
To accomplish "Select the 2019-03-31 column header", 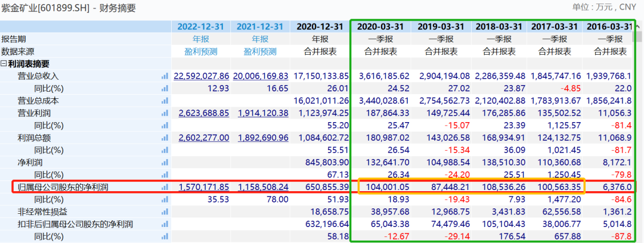I will (441, 27).
